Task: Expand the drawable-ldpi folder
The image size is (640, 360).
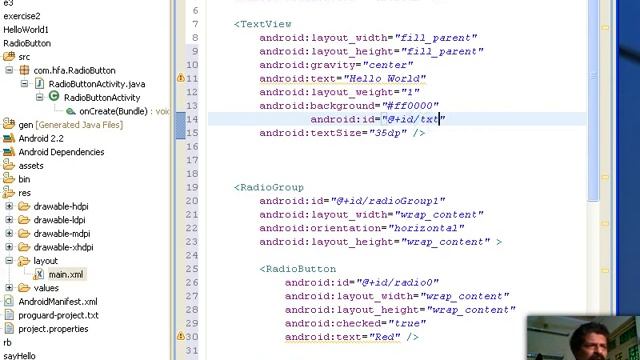Action: (x=9, y=220)
